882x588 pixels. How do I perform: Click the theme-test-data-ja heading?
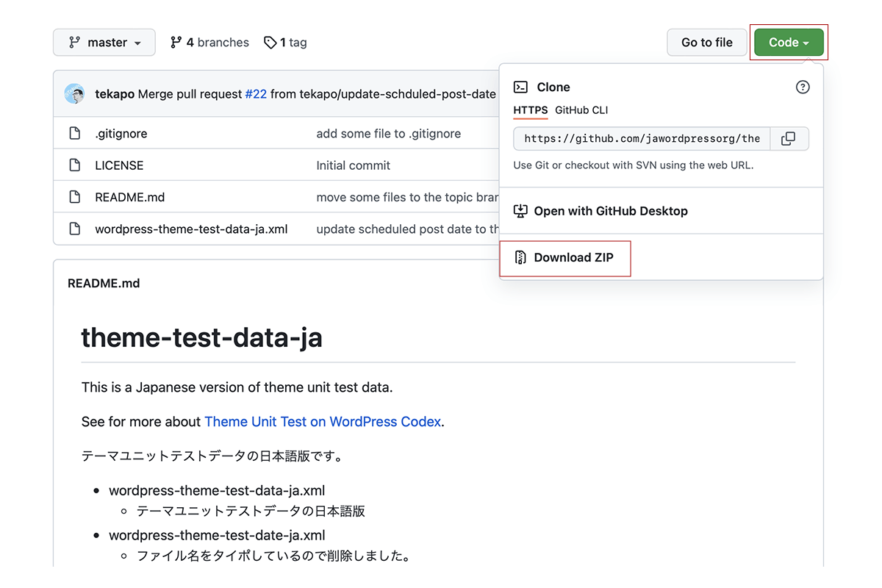pos(201,337)
